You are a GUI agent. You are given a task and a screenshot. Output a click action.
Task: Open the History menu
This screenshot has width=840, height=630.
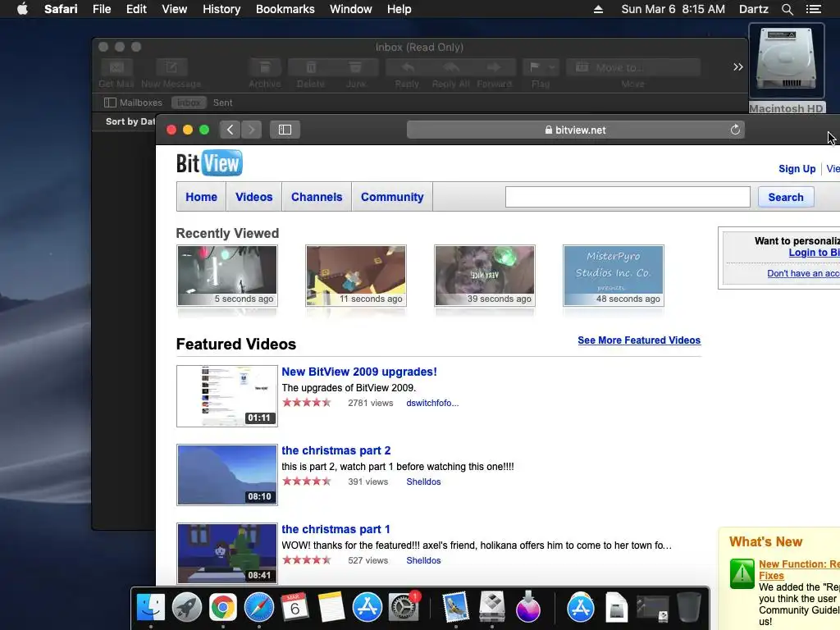click(x=221, y=9)
